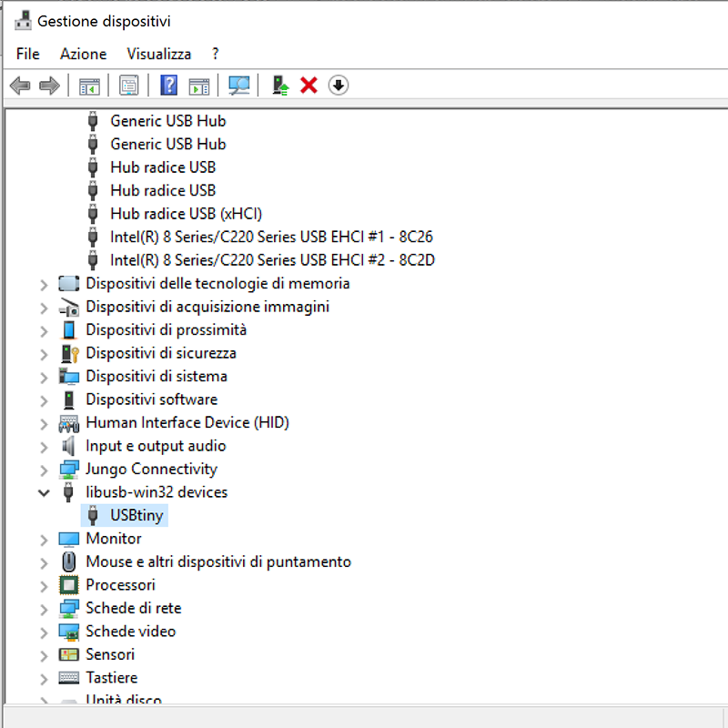Select the Input e output audio label
The image size is (728, 728).
point(156,446)
